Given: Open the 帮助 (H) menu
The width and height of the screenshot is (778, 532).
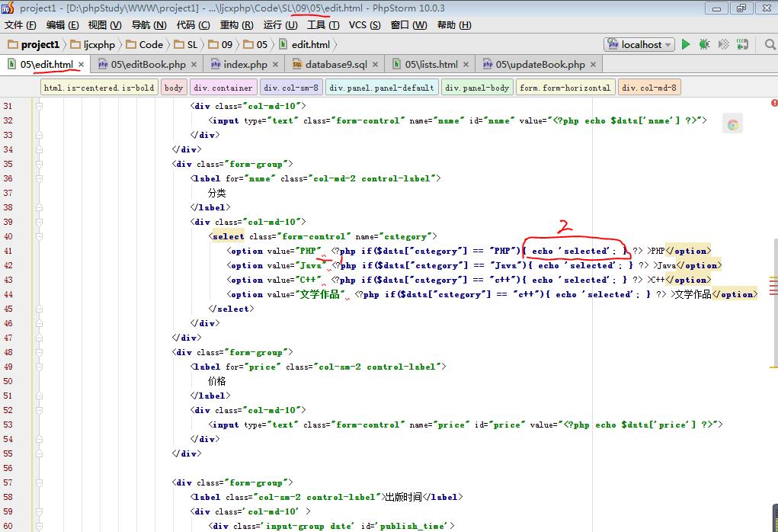Looking at the screenshot, I should (x=454, y=25).
